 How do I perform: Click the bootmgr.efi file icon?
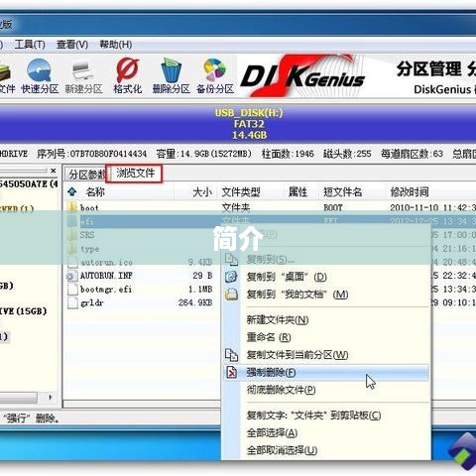(72, 290)
